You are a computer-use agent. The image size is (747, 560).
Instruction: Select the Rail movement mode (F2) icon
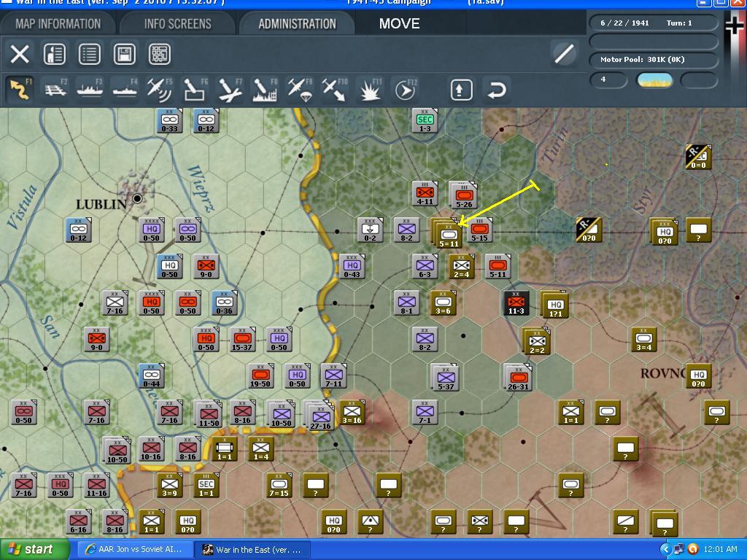pos(55,89)
